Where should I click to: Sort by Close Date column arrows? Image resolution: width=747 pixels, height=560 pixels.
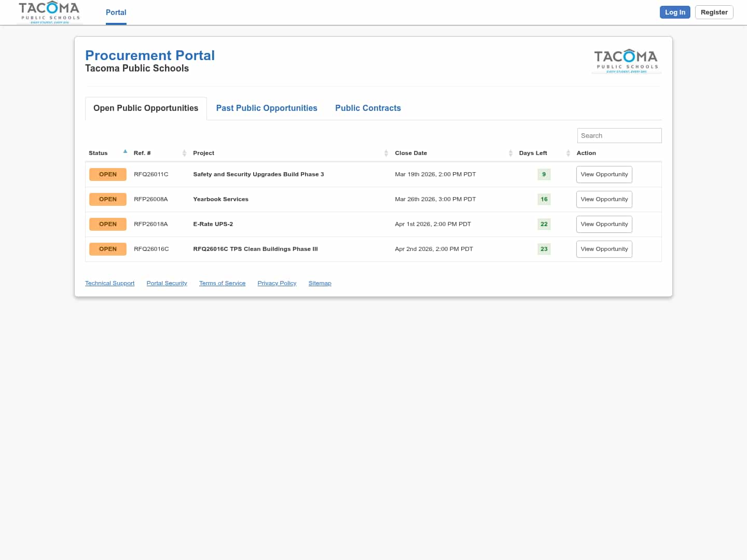(510, 153)
